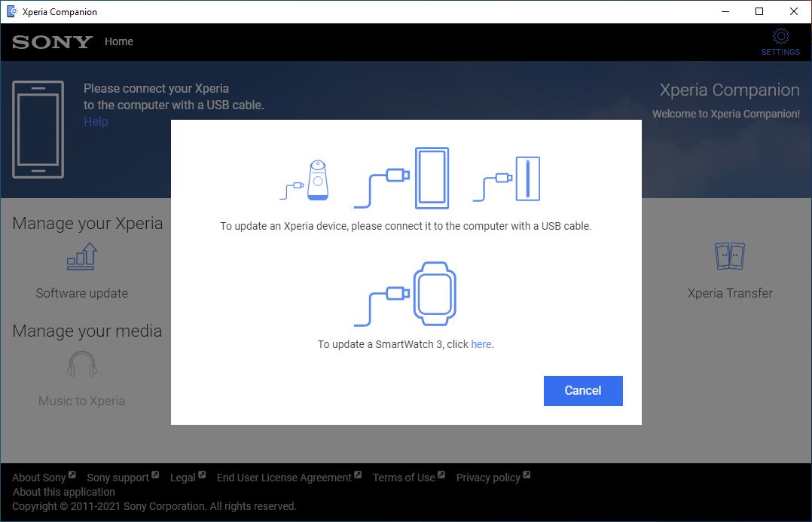The height and width of the screenshot is (522, 812).
Task: Click the Xperia phone USB illustration
Action: tap(401, 178)
